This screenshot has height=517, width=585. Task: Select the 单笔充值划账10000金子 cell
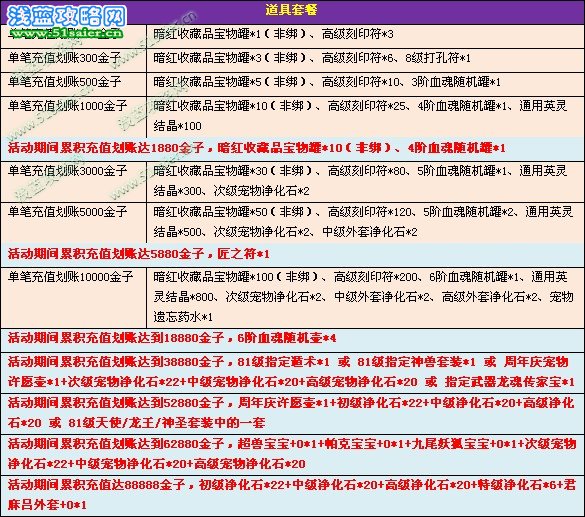(73, 297)
